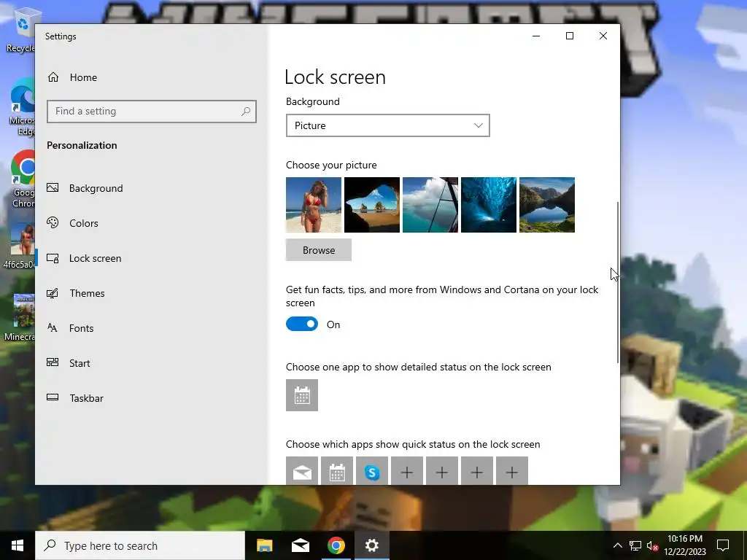The width and height of the screenshot is (747, 560).
Task: Minimize the Settings window
Action: (x=536, y=36)
